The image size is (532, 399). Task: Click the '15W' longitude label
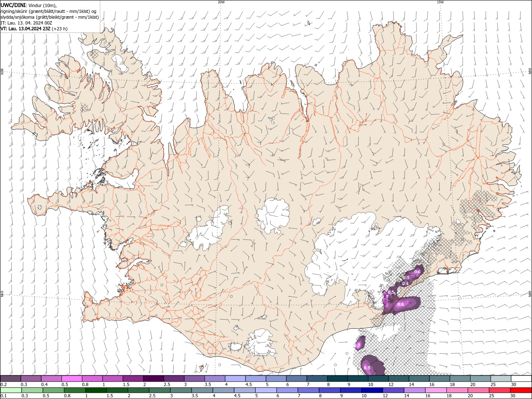pyautogui.click(x=440, y=2)
